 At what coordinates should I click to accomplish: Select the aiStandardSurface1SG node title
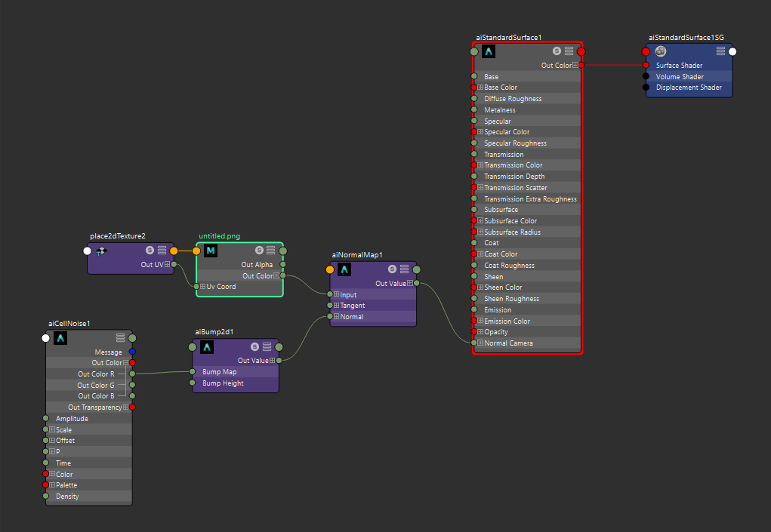686,37
